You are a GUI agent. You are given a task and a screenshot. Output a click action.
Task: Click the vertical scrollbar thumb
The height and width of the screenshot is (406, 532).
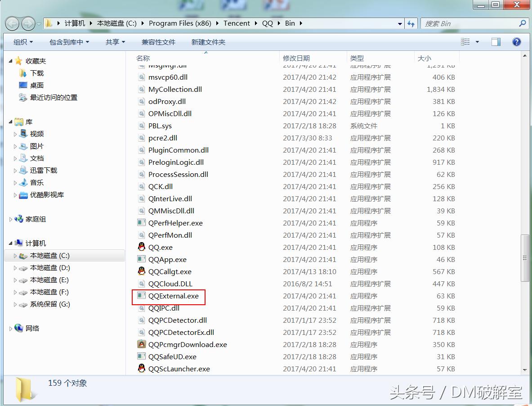coord(524,257)
